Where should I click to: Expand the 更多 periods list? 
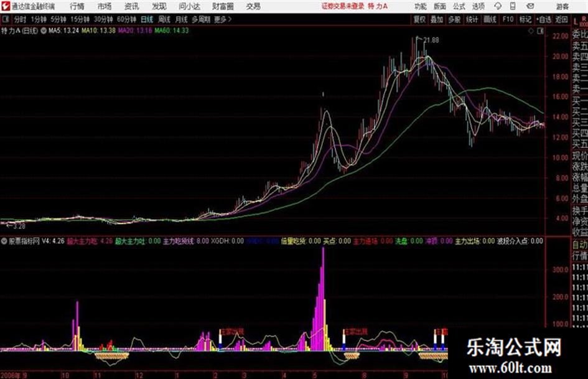click(x=223, y=19)
